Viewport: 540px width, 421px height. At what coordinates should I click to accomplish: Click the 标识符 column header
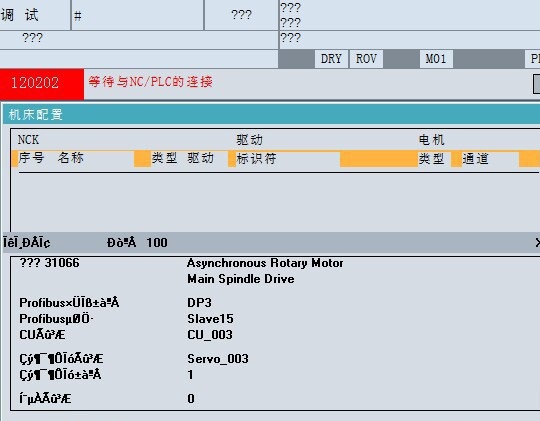tap(256, 159)
